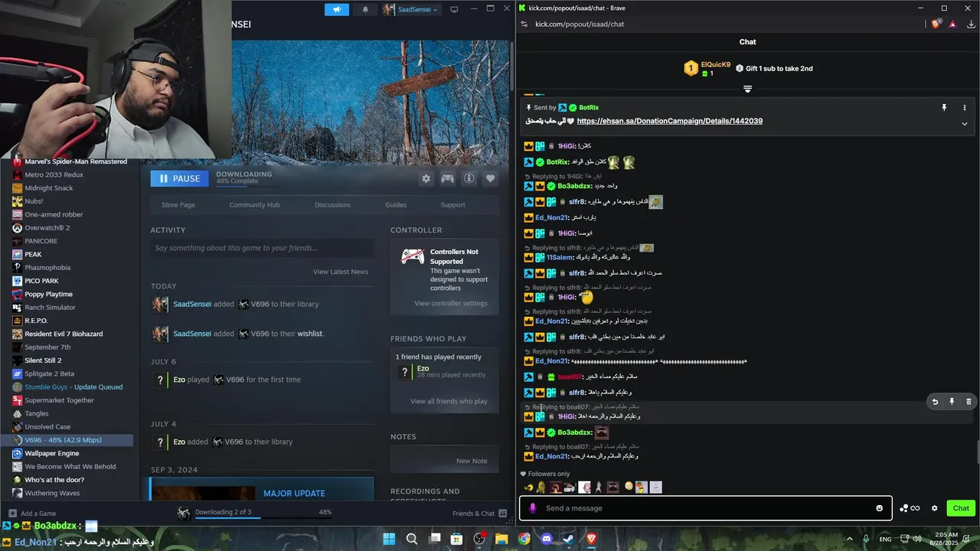Open the emoji picker in chat

pyautogui.click(x=879, y=508)
